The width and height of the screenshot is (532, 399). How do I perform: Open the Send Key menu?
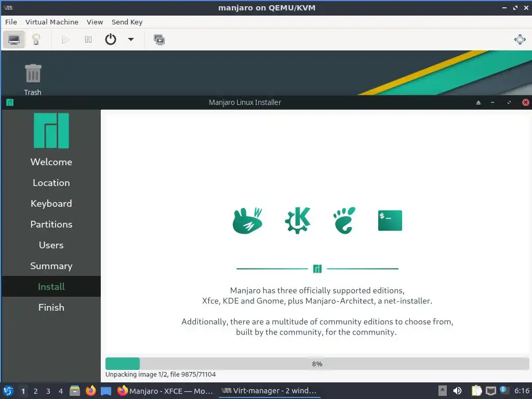(127, 22)
